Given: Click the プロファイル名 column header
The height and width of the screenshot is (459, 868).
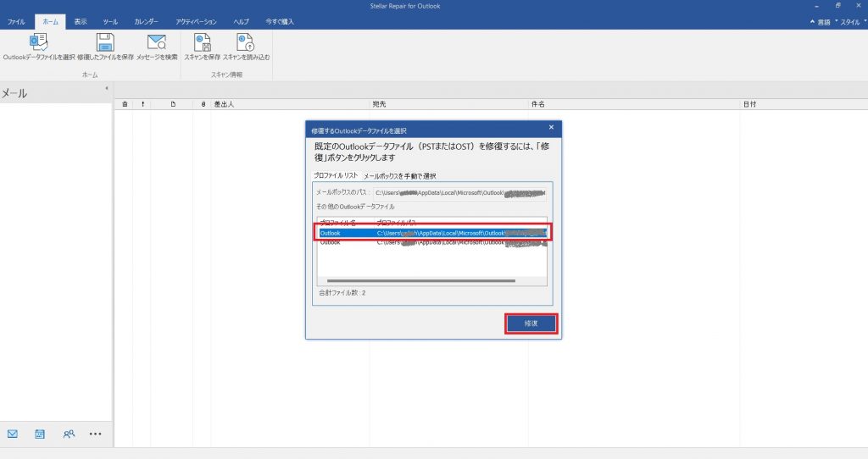Looking at the screenshot, I should pos(337,223).
